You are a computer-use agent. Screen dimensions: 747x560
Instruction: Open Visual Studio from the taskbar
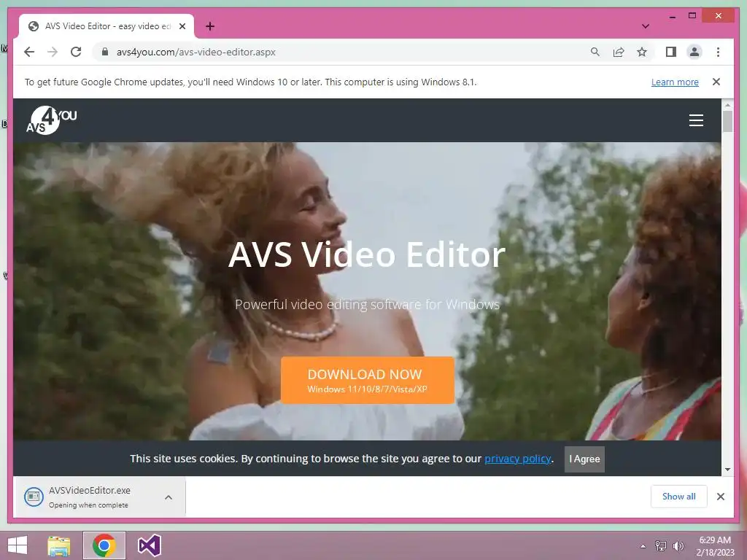[149, 545]
